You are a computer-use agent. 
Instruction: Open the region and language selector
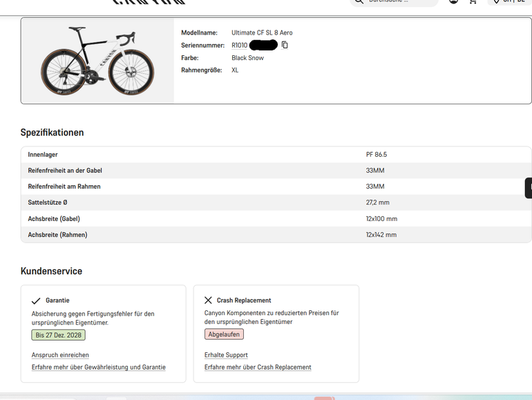(x=509, y=1)
